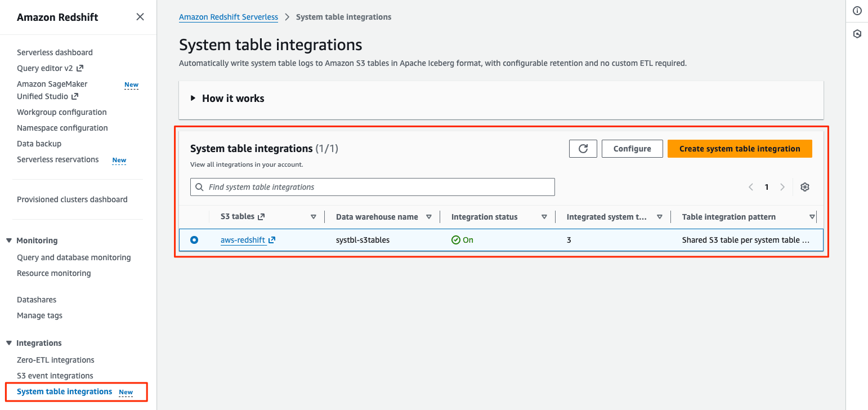This screenshot has width=868, height=410.
Task: Click external link icon after Unified Studio
Action: pos(74,96)
